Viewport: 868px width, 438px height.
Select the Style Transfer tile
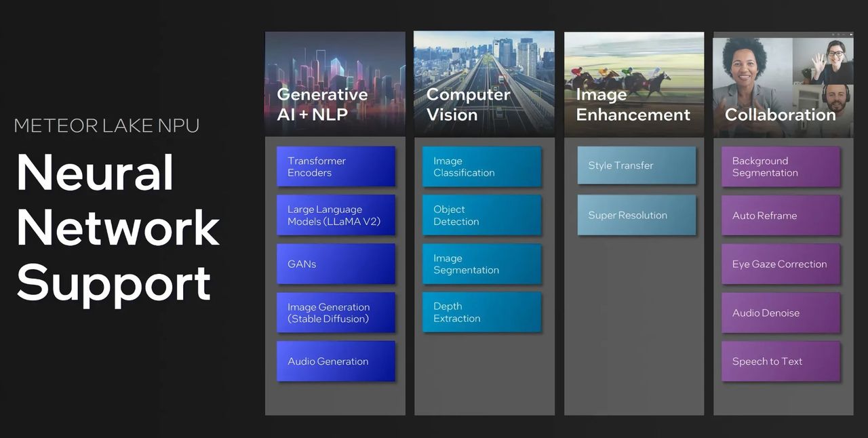click(636, 165)
